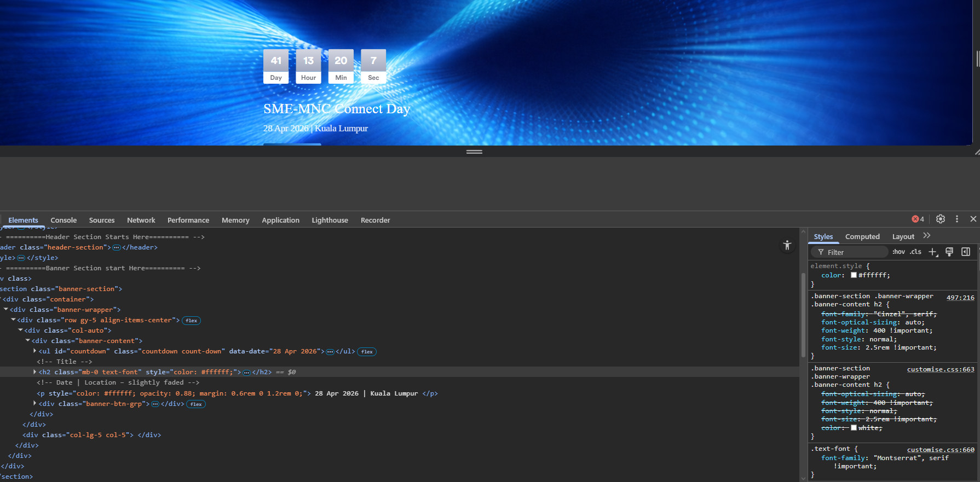
Task: Click the accessibility tree toggle icon
Action: [x=787, y=246]
